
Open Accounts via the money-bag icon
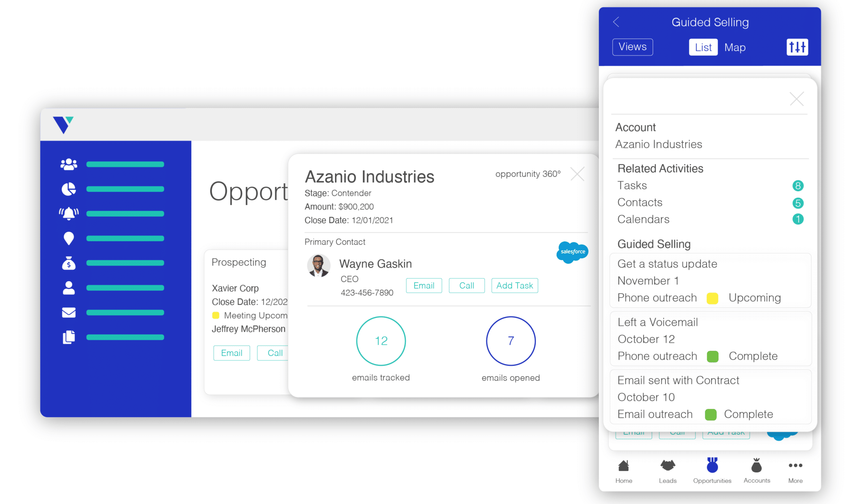(756, 468)
